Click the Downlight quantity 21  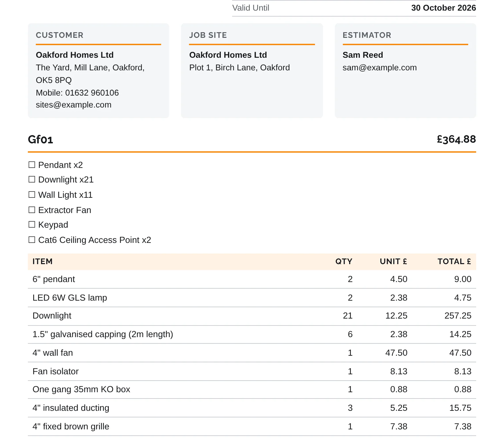(347, 316)
